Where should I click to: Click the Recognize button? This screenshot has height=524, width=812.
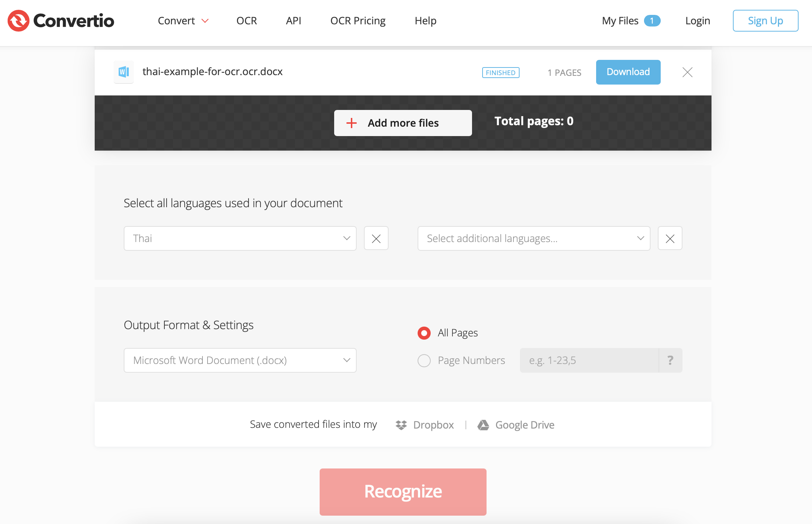pos(403,492)
